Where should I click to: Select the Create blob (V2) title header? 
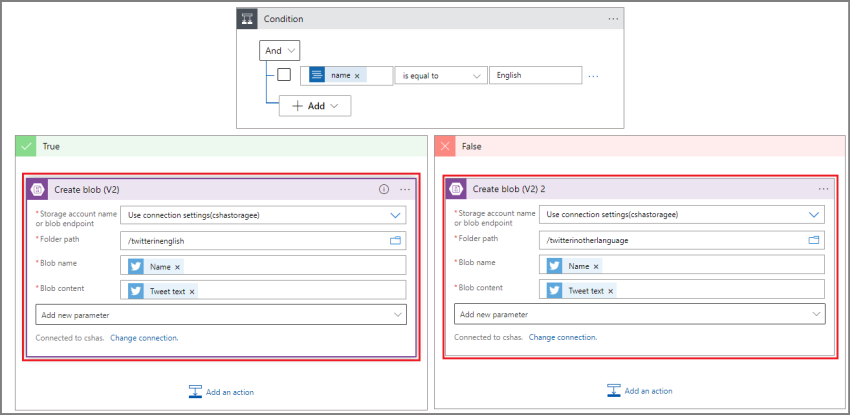point(87,190)
